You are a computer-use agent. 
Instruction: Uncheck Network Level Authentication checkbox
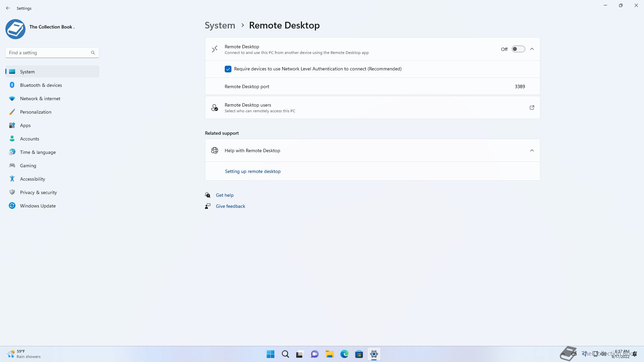pos(228,69)
